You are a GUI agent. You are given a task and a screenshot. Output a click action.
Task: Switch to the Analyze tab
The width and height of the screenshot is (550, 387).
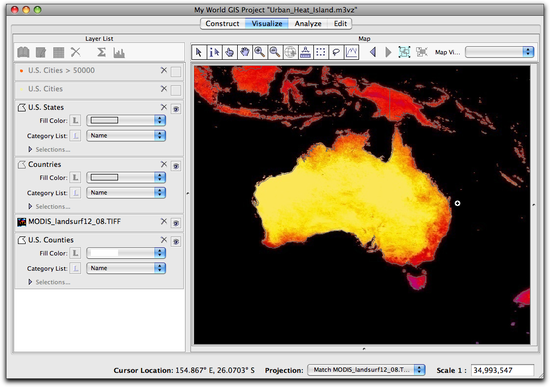pyautogui.click(x=308, y=24)
